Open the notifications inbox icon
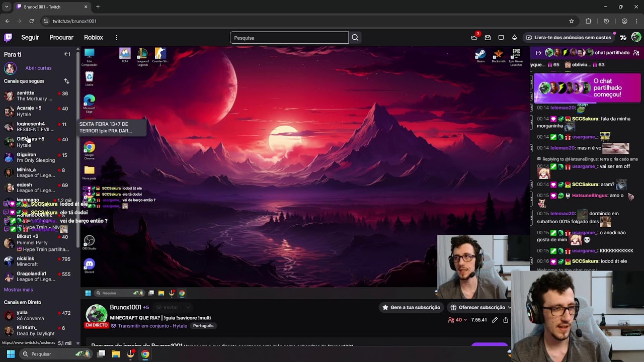 coord(488,38)
